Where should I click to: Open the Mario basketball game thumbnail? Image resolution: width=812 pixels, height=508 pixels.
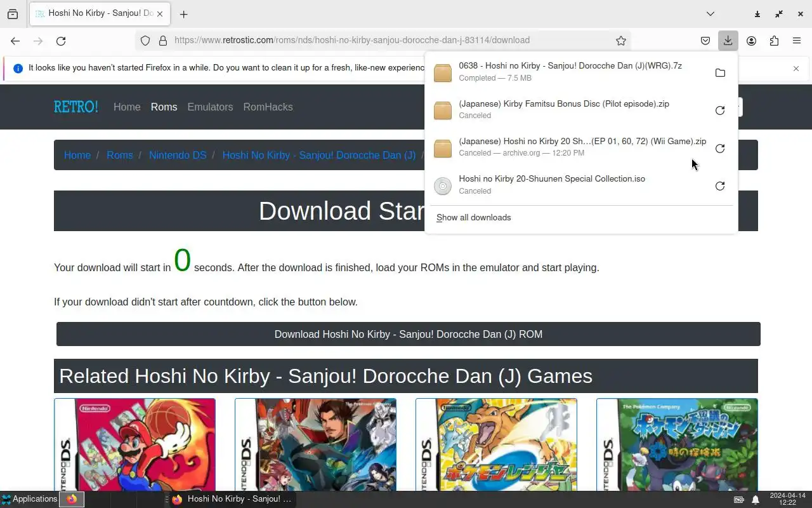(134, 444)
